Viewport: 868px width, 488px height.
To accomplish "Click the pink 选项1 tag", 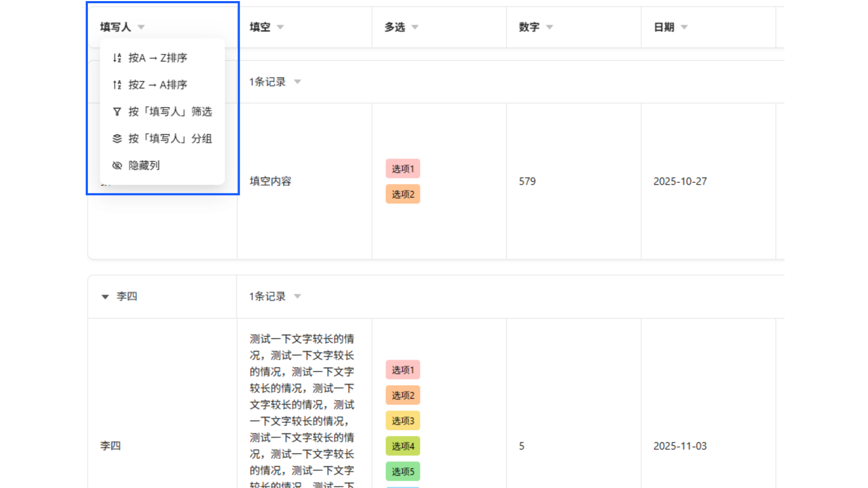I will click(403, 169).
